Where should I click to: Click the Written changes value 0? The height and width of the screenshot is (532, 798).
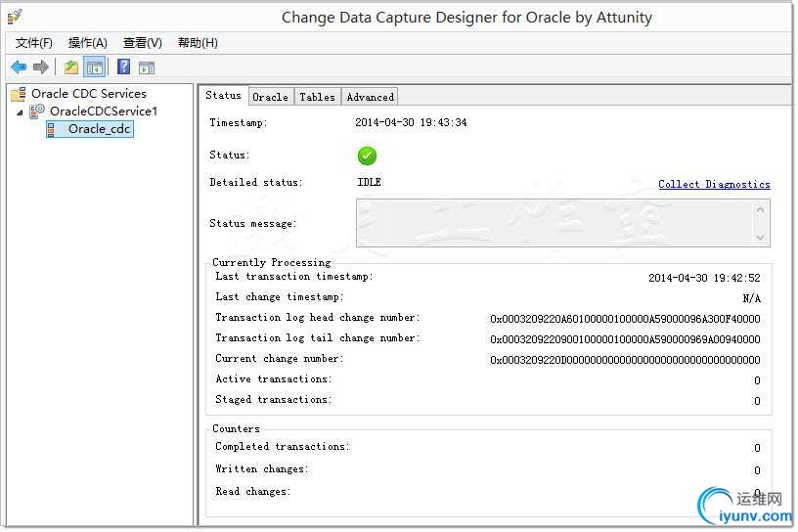click(757, 470)
